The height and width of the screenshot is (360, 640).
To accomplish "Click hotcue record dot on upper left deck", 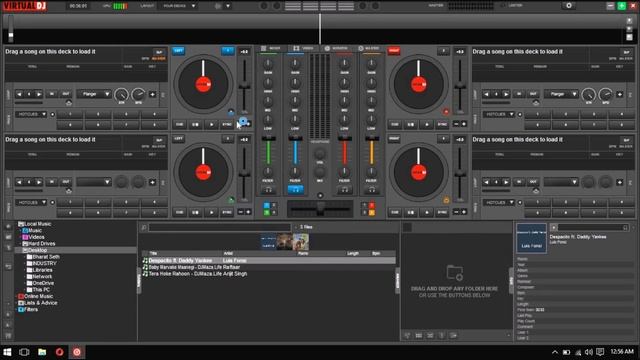I will click(52, 115).
